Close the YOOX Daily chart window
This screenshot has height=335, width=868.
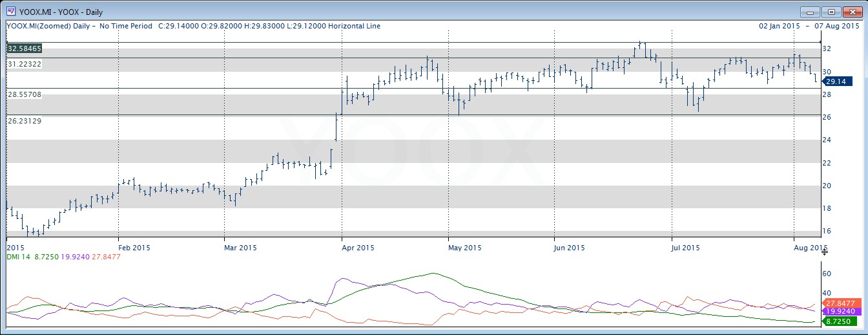point(851,12)
